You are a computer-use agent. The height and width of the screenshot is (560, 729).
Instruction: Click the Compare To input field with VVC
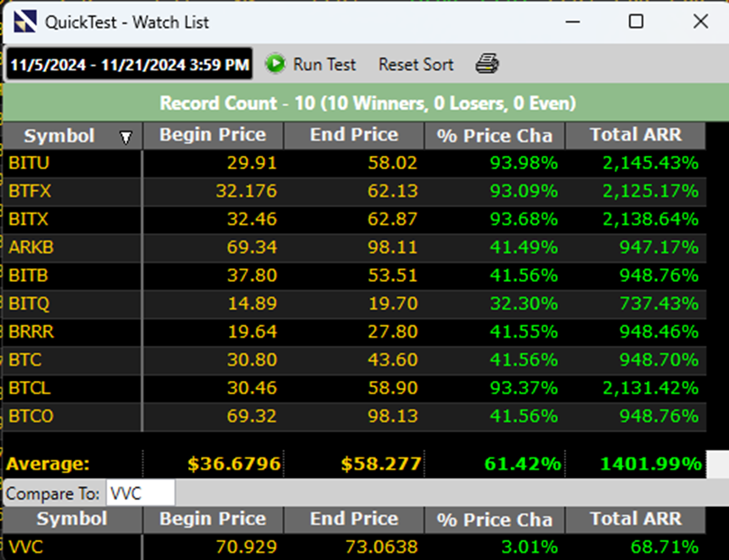[140, 492]
